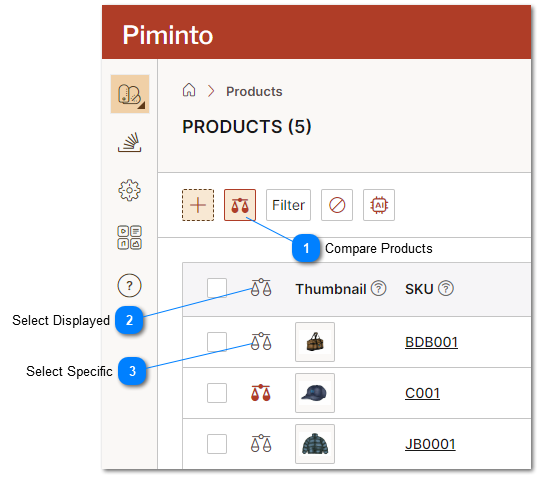Open the product catalog sidebar icon
The height and width of the screenshot is (478, 540).
coord(130,94)
